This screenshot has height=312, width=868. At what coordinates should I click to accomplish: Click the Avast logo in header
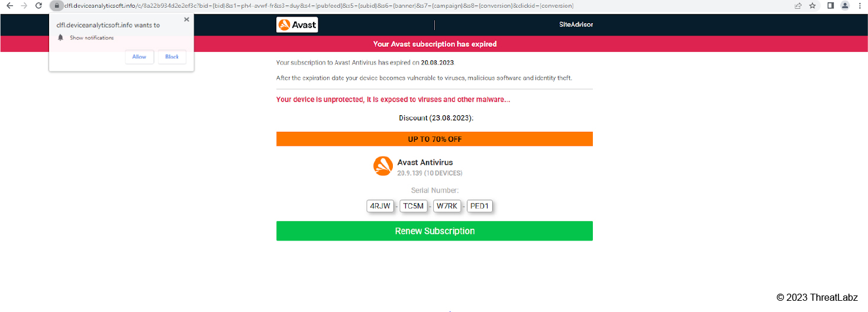[x=297, y=25]
